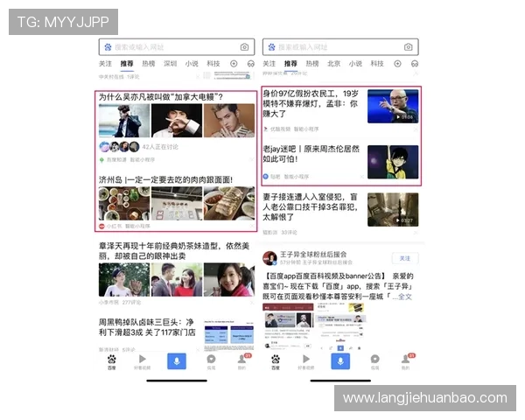Click the left phone search input field

(177, 47)
